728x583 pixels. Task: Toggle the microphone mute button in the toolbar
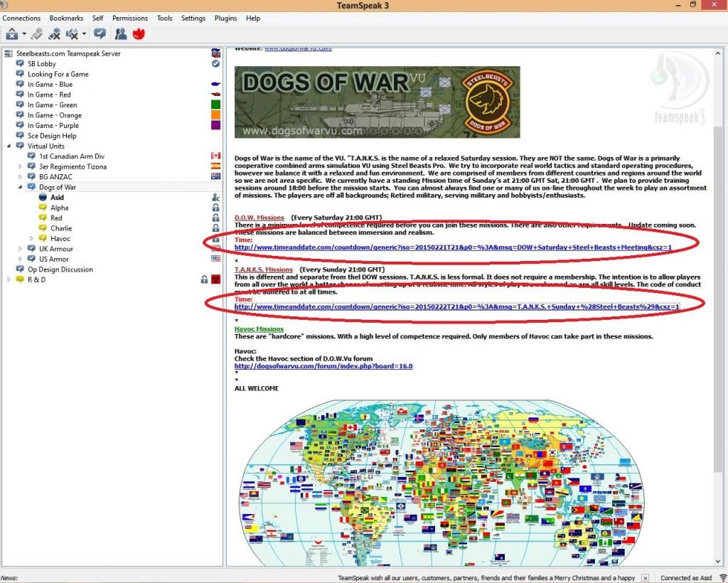point(54,33)
